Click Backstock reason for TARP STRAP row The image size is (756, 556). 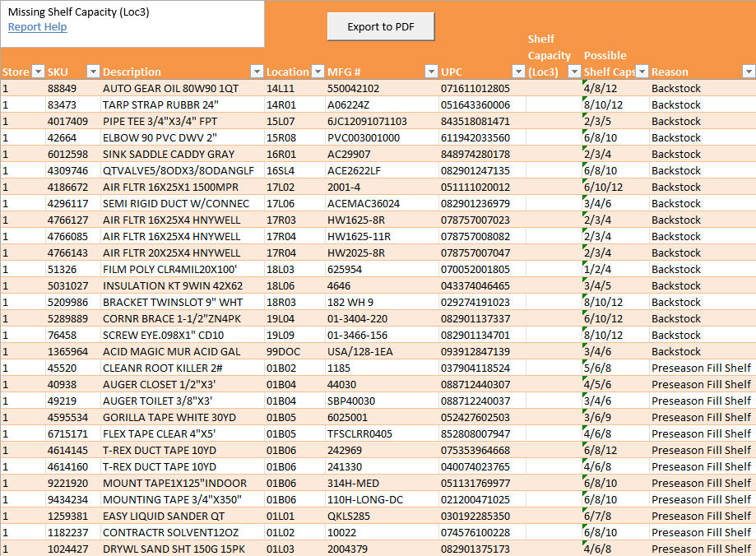click(676, 104)
